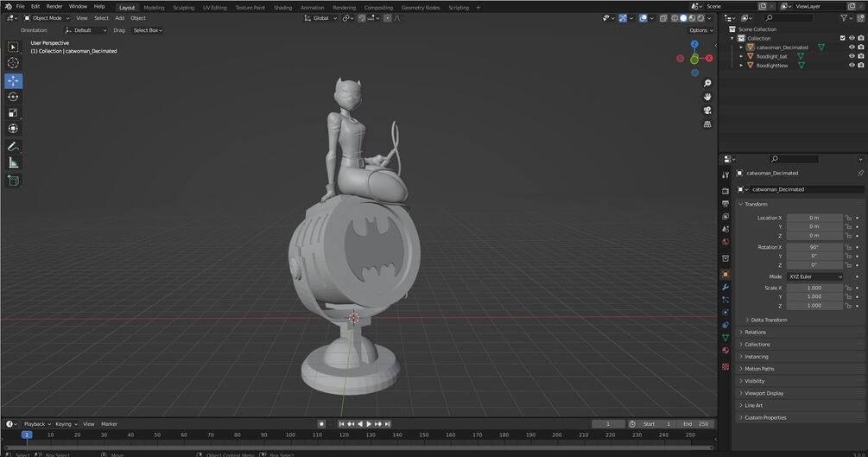Open the Physics properties tab
The width and height of the screenshot is (868, 457).
coord(725,313)
